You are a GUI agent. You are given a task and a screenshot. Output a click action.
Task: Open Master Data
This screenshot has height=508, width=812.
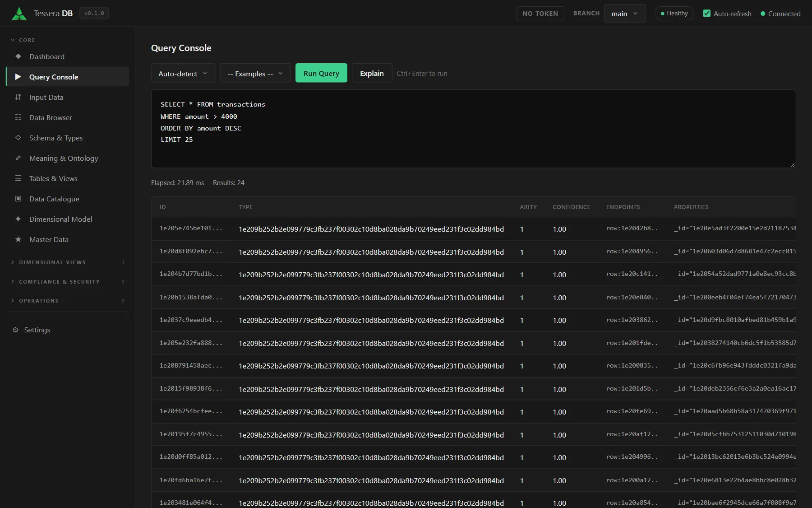tap(68, 239)
